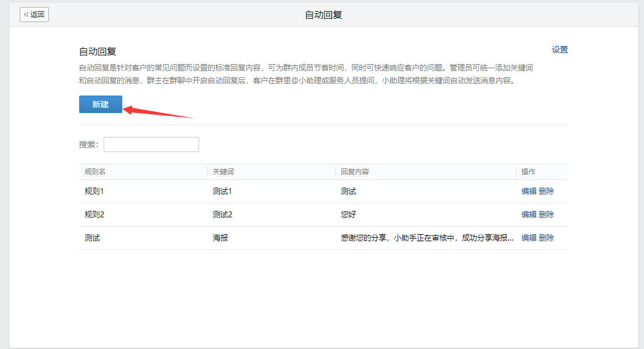
Task: Select the 操作 column header
Action: 528,172
